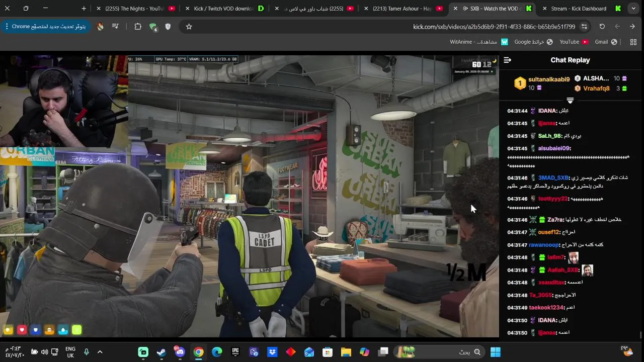Click username rawanooop in chat
This screenshot has width=644, height=362.
tap(544, 245)
